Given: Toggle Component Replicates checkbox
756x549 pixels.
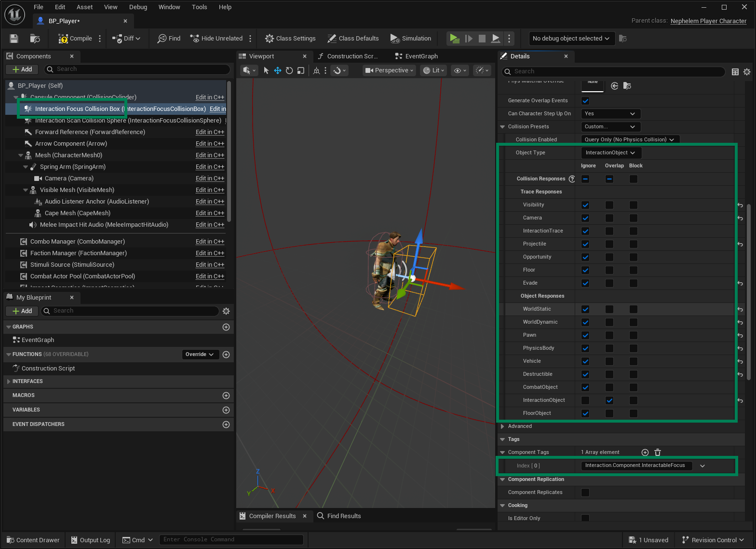Looking at the screenshot, I should pyautogui.click(x=585, y=493).
